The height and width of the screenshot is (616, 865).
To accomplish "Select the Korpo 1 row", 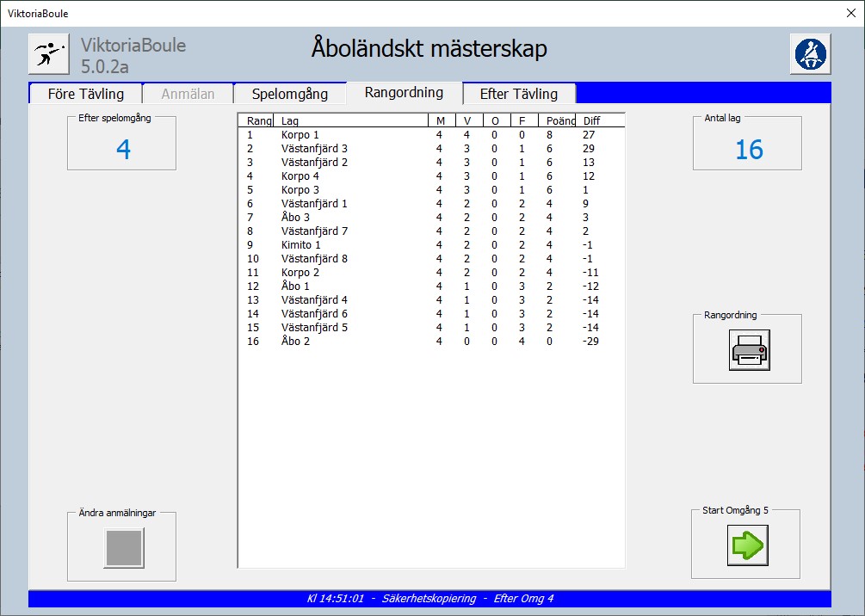I will point(300,135).
